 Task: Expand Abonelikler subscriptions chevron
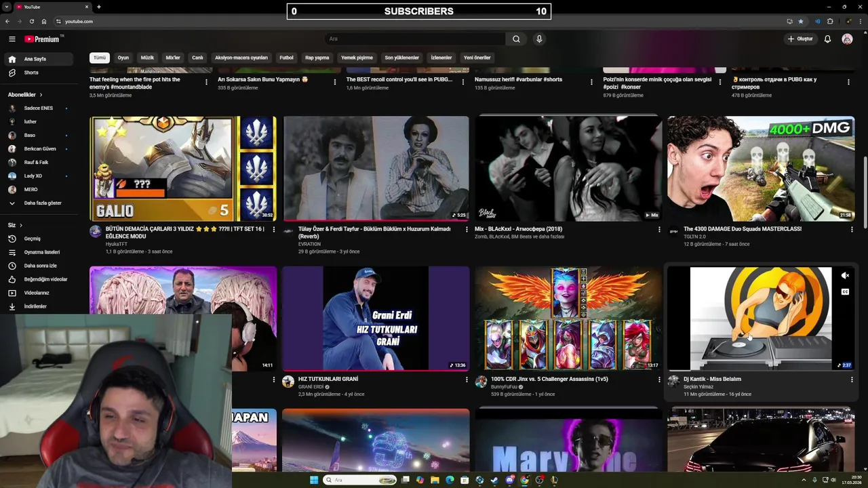(41, 95)
